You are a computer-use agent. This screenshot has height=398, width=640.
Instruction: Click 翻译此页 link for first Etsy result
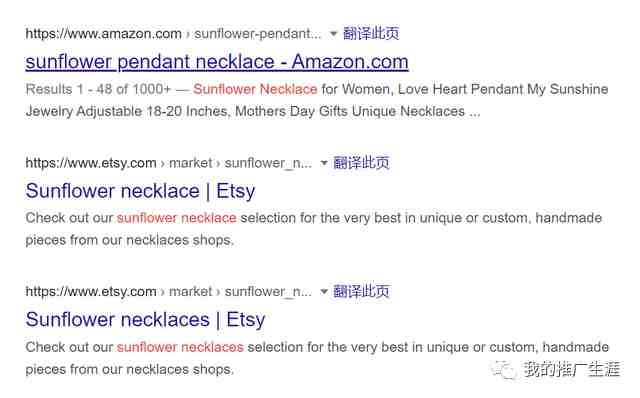[361, 162]
